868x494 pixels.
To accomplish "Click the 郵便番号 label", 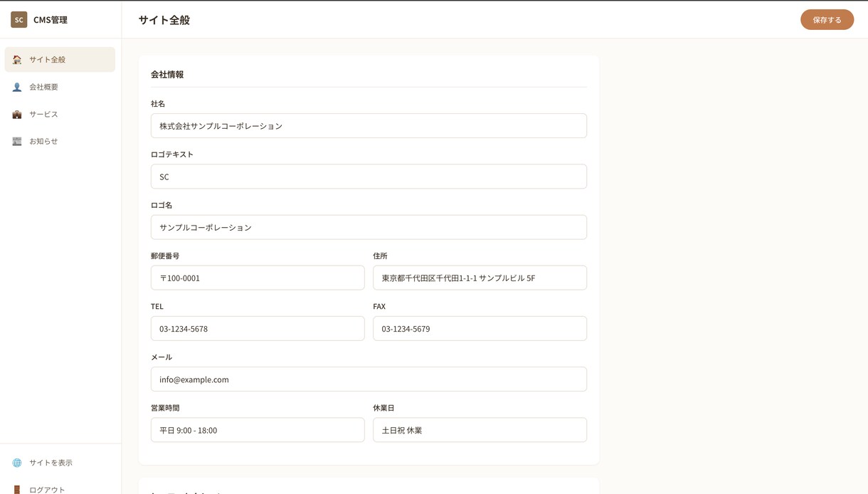I will pyautogui.click(x=165, y=256).
